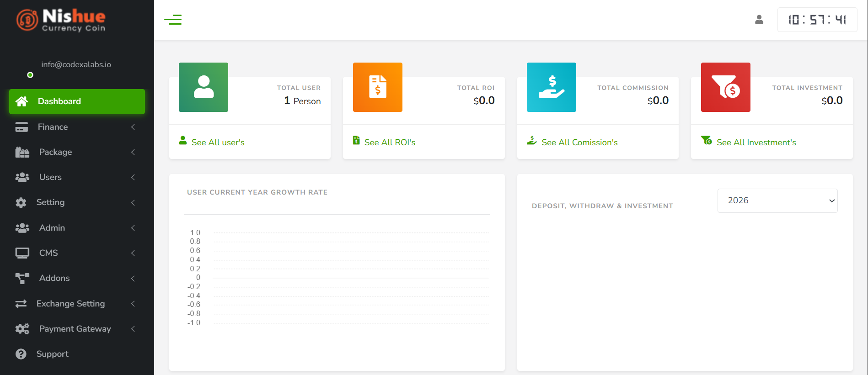Screen dimensions: 868x375
Task: Click the '1 Person' total user value
Action: tap(302, 101)
